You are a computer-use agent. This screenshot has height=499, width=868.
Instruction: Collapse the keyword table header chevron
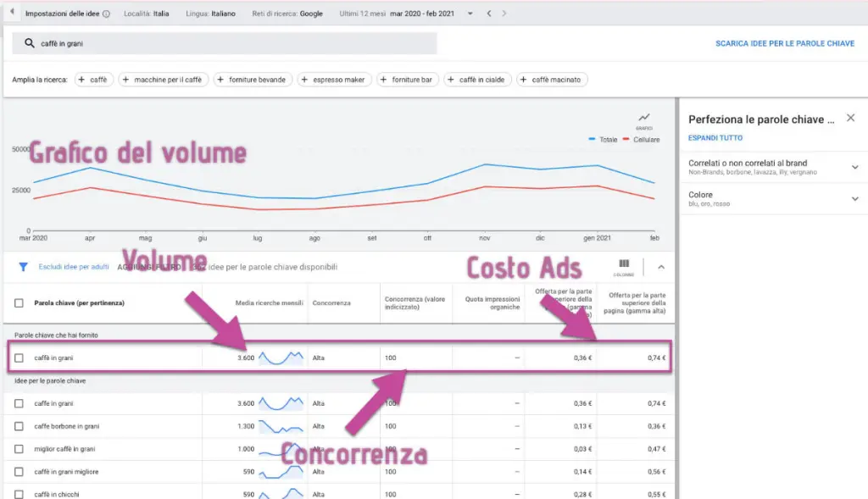pos(661,267)
